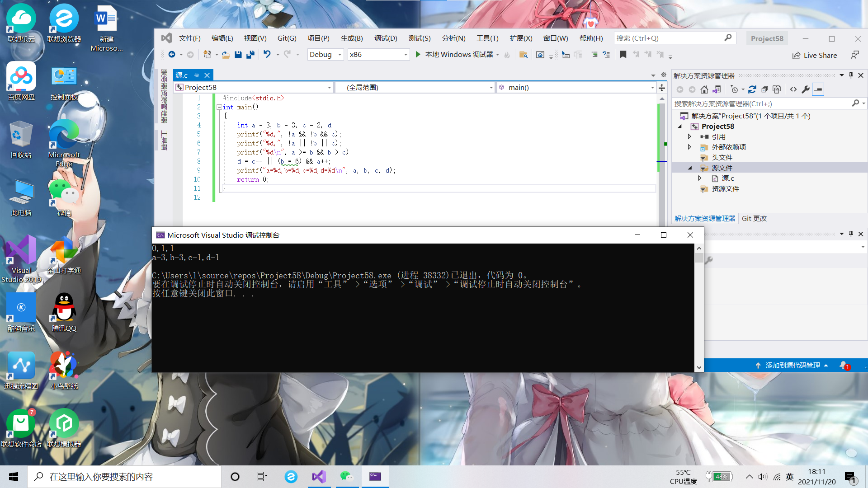Click Solution Explorer sync refresh icon
Screen dimensions: 868x488
tap(752, 89)
